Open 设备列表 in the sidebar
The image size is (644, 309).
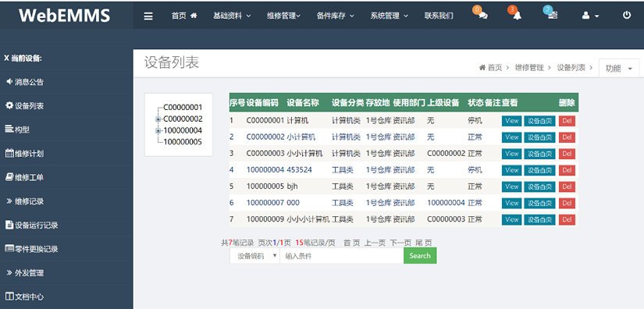[x=25, y=106]
